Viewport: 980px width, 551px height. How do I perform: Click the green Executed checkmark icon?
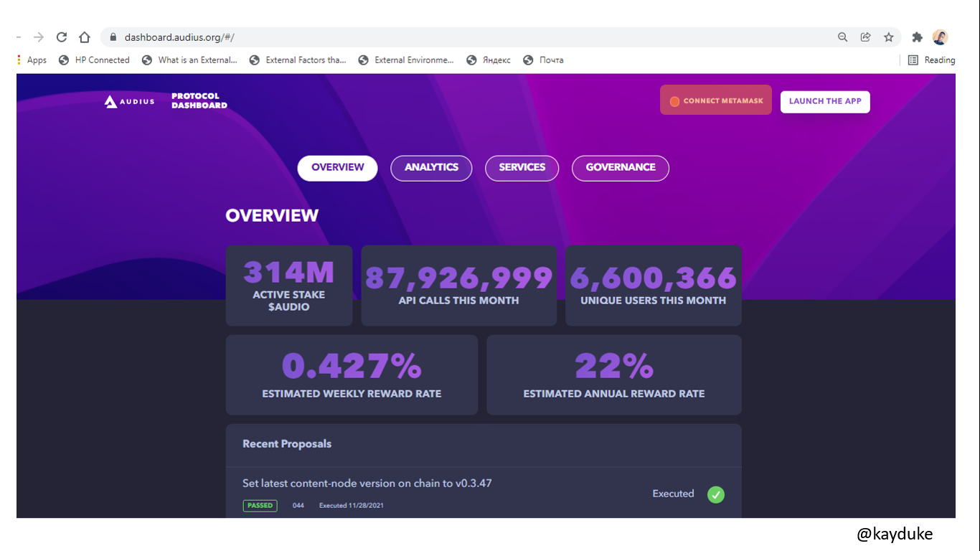(x=716, y=494)
